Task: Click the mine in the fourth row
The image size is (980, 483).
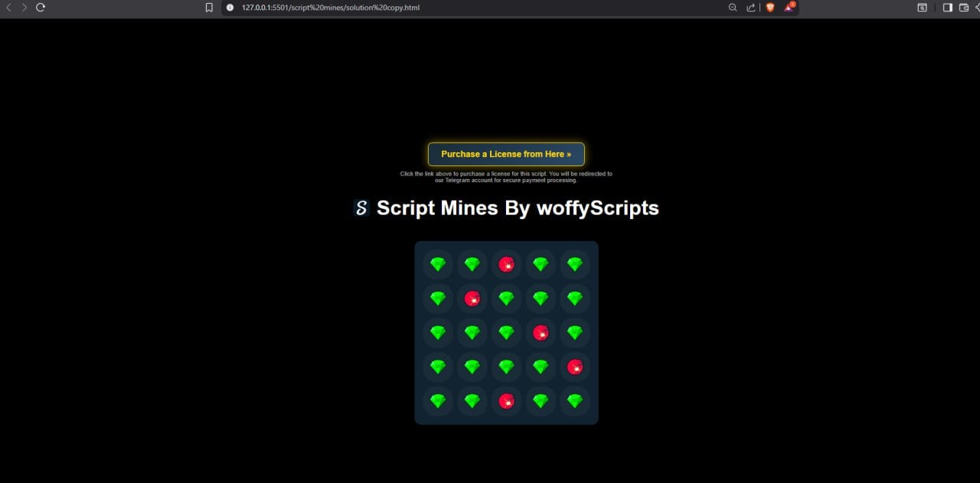Action: 575,367
